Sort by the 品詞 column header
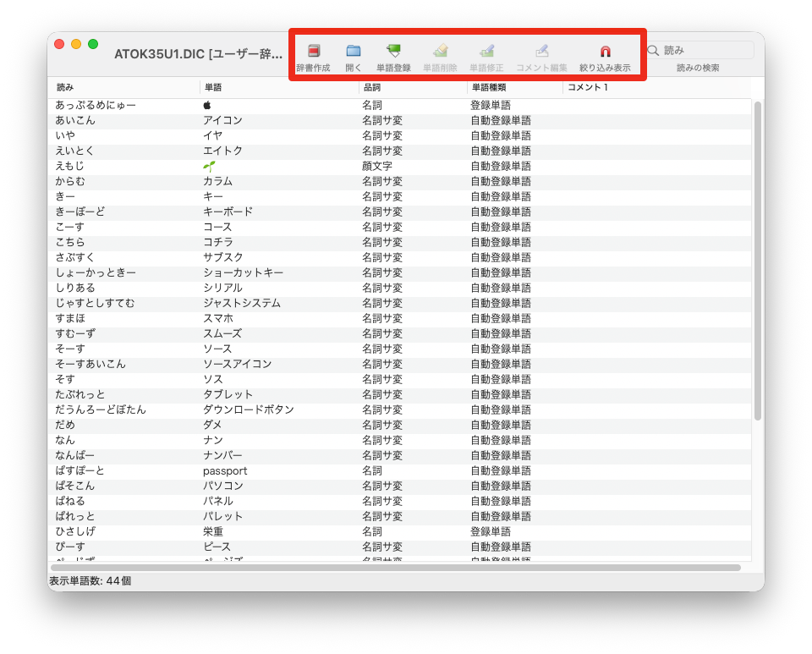This screenshot has width=812, height=654. [412, 88]
